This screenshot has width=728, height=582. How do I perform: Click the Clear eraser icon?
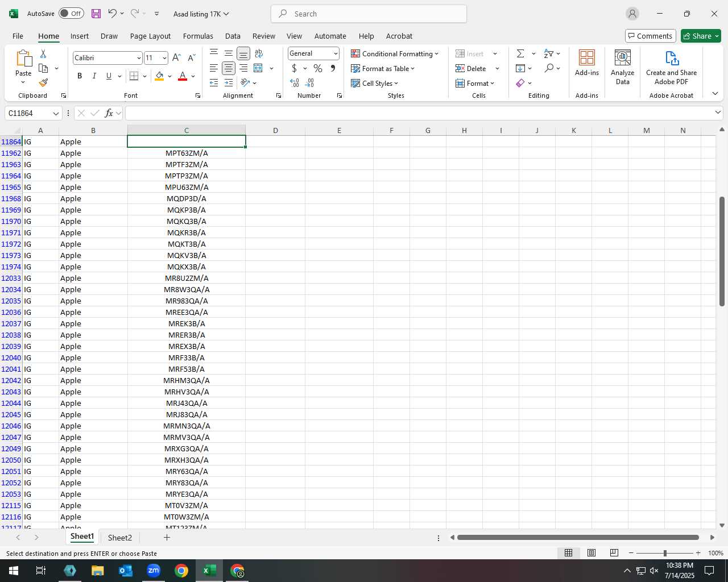(x=520, y=83)
